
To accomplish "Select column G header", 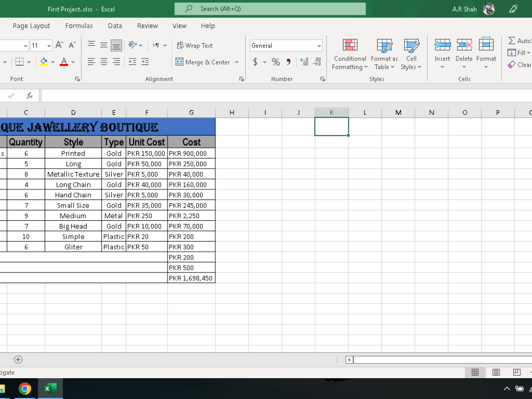I will click(x=192, y=113).
